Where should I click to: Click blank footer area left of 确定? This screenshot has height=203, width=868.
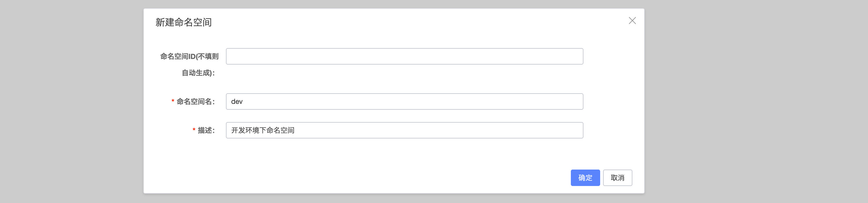click(x=357, y=178)
